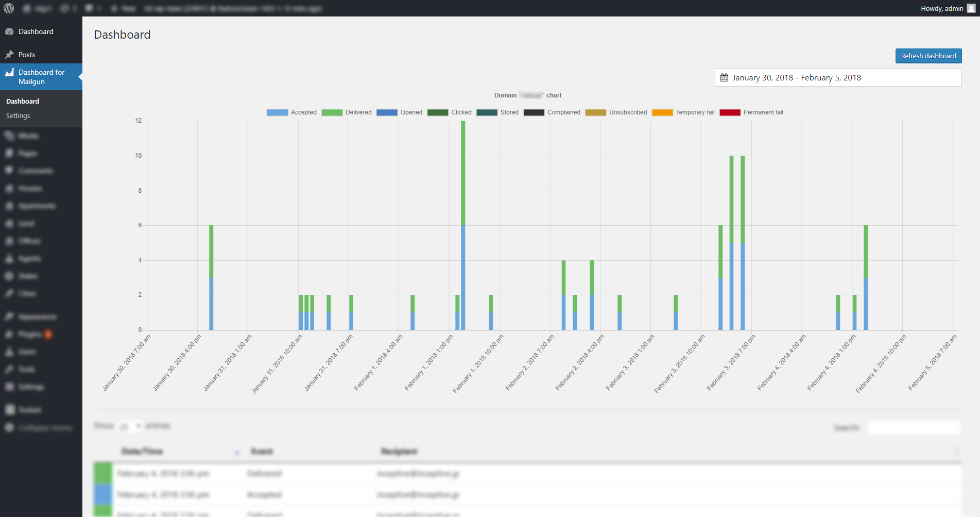Click the orange Temporary fail color swatch

tap(662, 112)
